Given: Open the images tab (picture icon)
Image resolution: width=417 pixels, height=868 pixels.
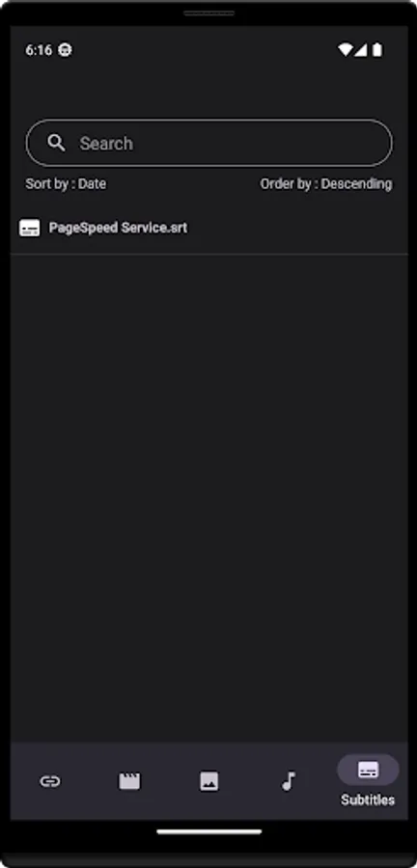Looking at the screenshot, I should 208,781.
